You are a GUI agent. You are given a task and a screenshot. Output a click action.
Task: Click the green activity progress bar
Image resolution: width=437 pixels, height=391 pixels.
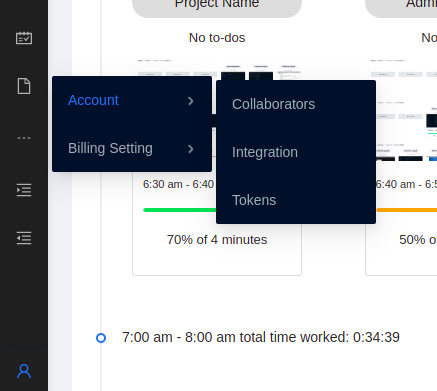180,210
